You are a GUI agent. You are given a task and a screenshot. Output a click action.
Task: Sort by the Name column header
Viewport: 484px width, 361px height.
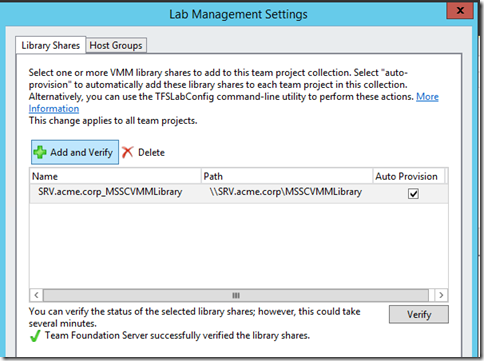click(115, 176)
